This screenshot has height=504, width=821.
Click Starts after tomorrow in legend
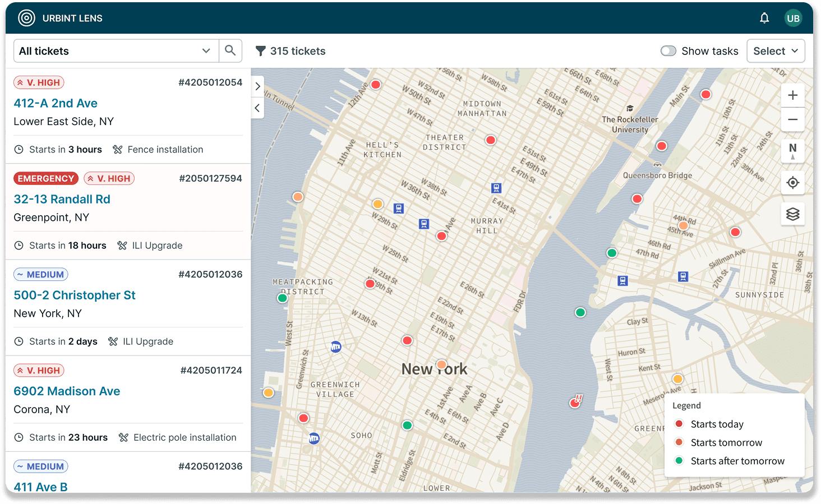tap(737, 461)
